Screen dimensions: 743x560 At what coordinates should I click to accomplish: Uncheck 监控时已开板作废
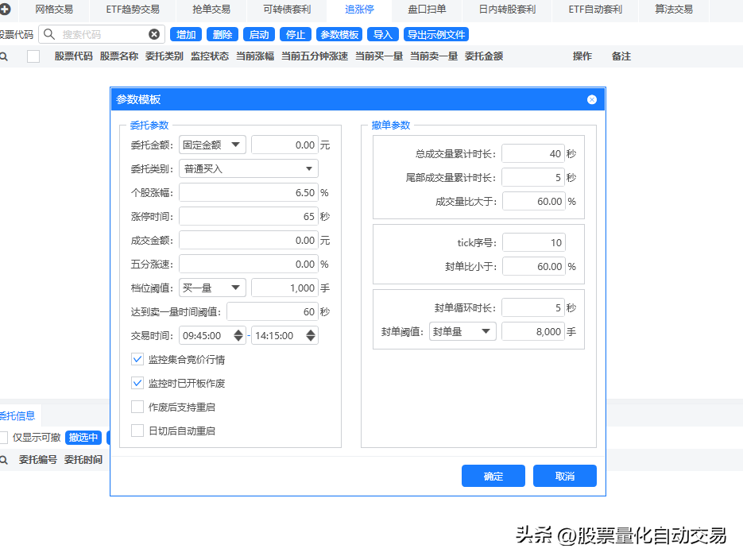[137, 383]
